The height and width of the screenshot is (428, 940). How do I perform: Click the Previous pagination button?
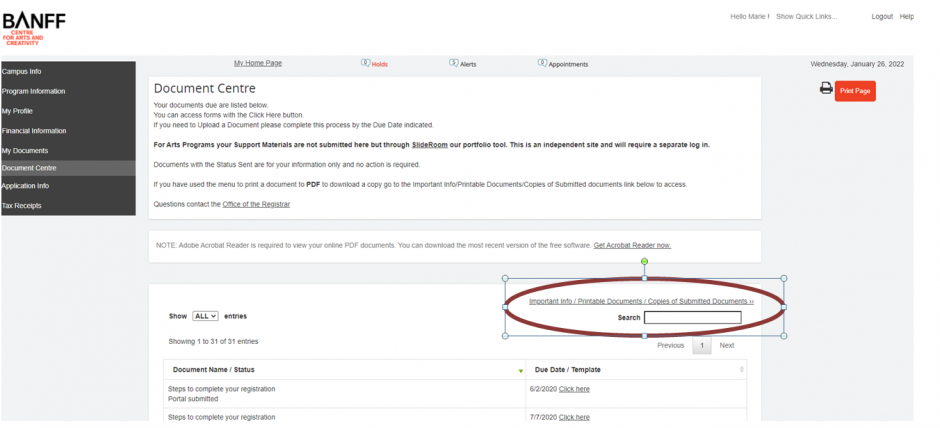coord(670,345)
